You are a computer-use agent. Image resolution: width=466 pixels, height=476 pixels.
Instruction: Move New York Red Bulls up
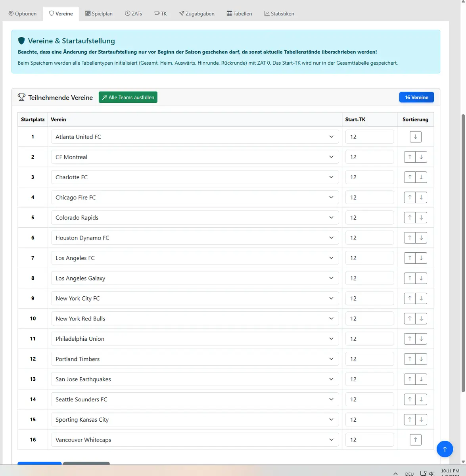point(410,319)
